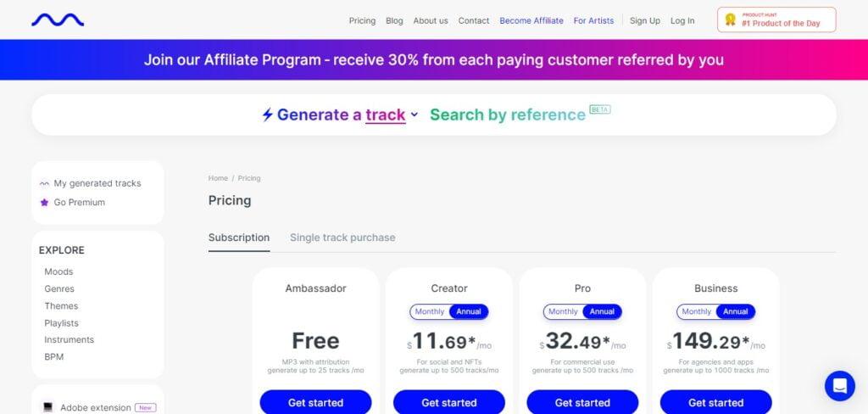Click the Free price text
This screenshot has height=414, width=868.
coord(315,341)
